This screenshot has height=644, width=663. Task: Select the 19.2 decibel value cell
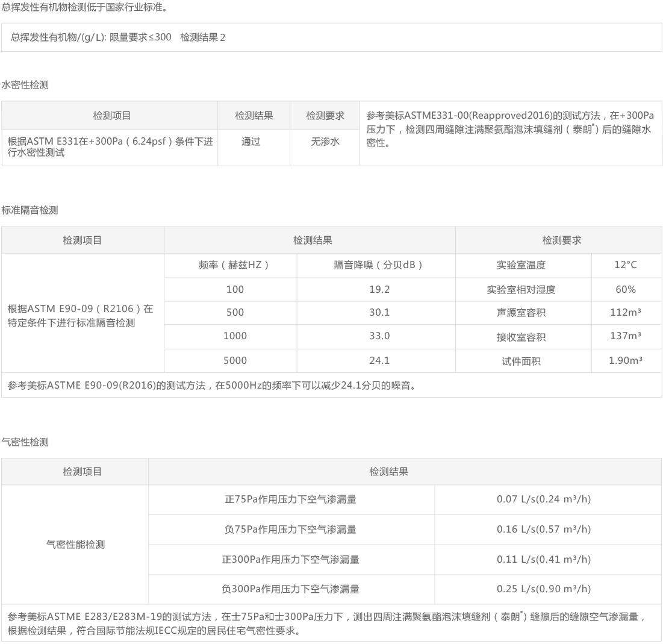(x=379, y=289)
